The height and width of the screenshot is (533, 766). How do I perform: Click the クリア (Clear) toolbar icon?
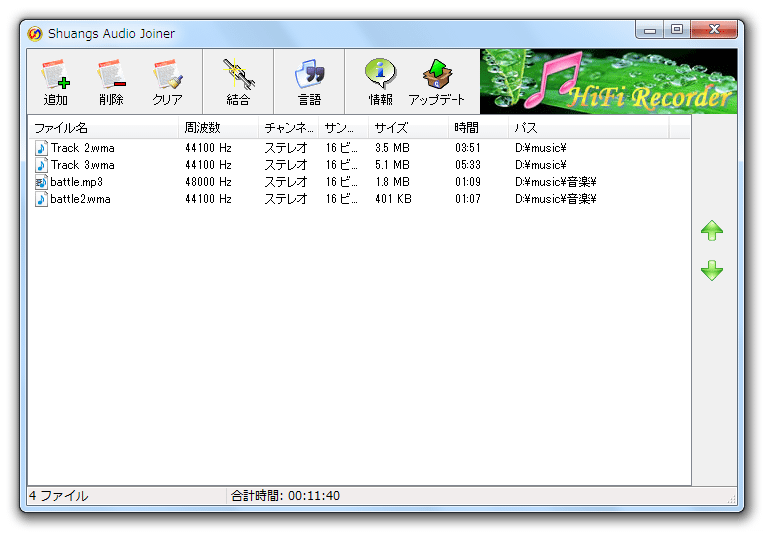tap(167, 82)
